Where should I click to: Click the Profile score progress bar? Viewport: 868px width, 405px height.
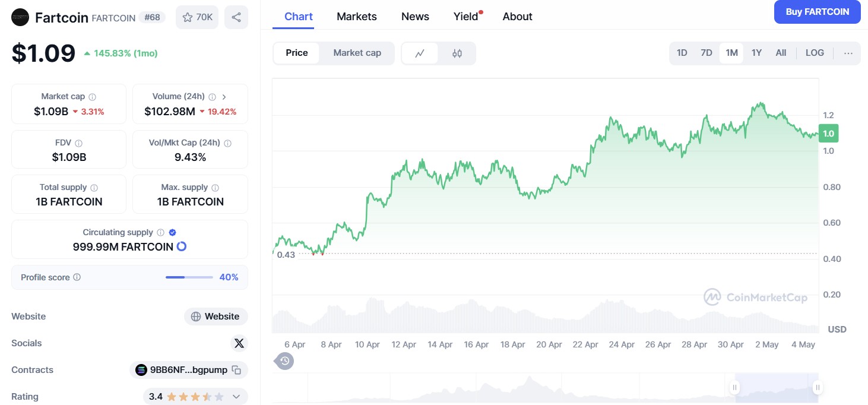[189, 277]
